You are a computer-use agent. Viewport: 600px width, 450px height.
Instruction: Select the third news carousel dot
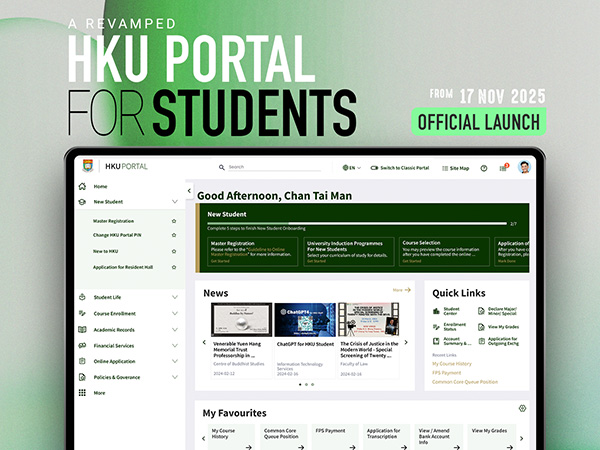click(x=313, y=385)
